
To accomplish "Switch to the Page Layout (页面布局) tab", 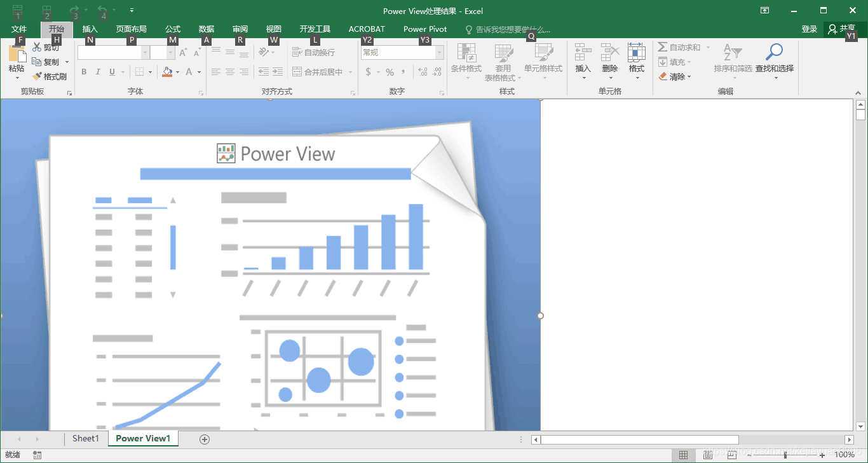I will [131, 29].
